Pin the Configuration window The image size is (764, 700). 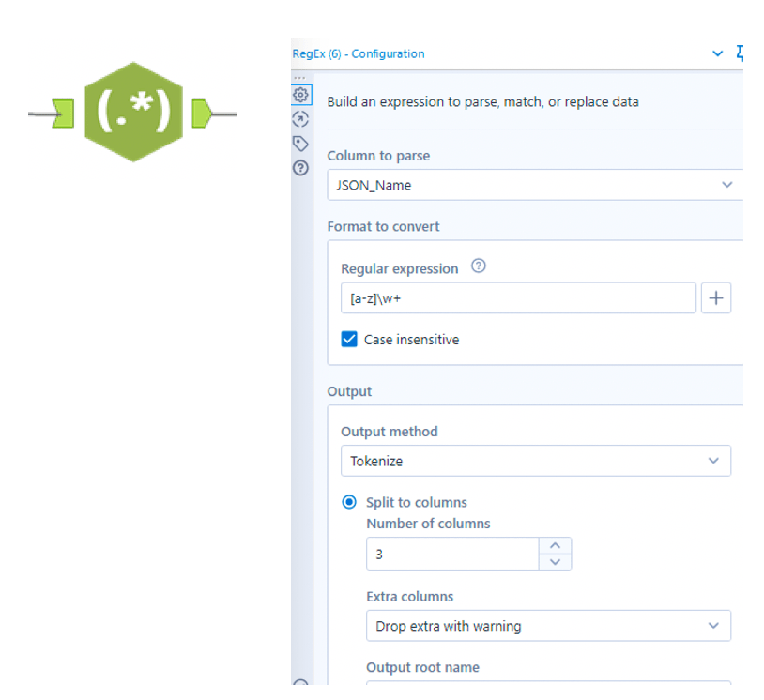(740, 53)
